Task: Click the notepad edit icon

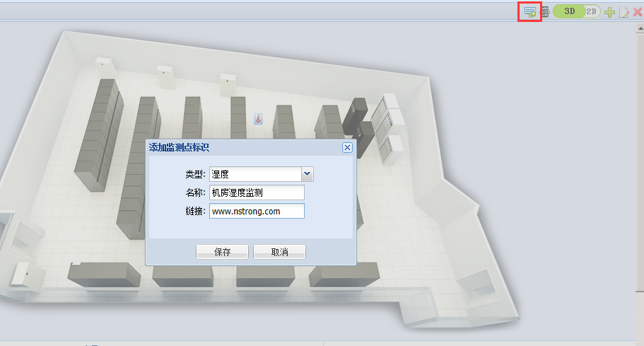Action: [x=624, y=12]
